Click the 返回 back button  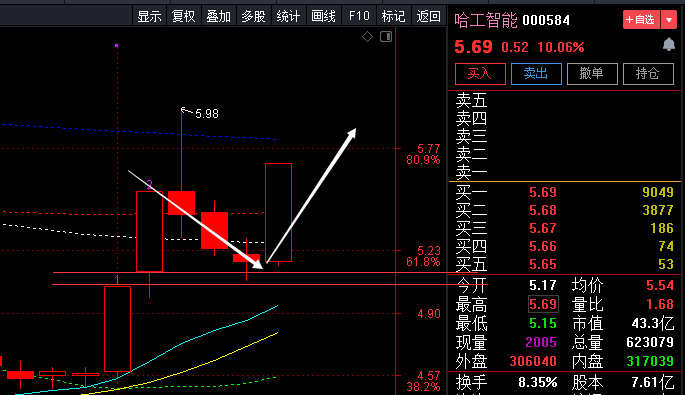pos(428,16)
